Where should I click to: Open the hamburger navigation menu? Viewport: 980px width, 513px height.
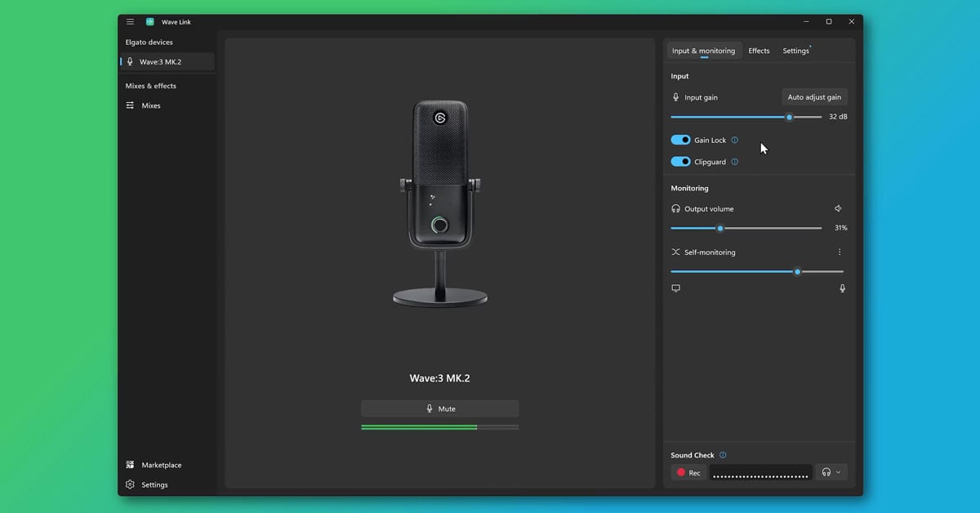coord(130,22)
